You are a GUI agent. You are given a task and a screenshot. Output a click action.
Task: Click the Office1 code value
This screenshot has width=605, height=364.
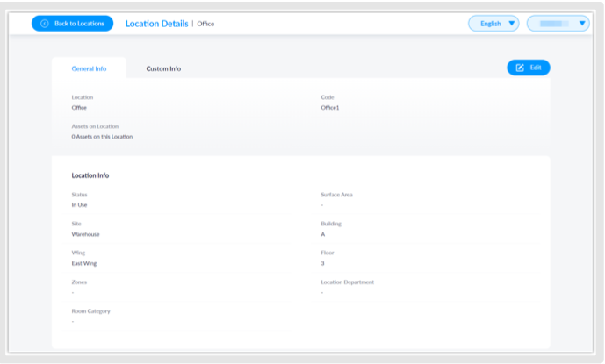(x=330, y=108)
